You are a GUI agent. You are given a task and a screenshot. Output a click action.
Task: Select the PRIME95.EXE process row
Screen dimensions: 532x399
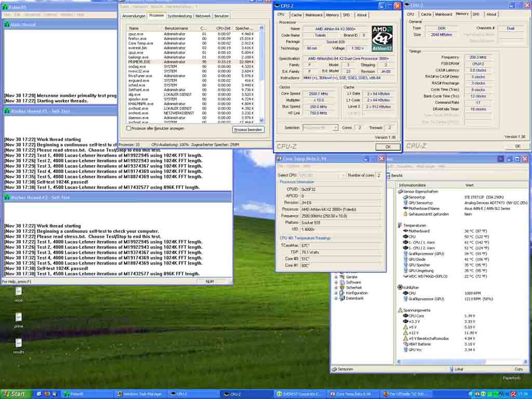(x=192, y=62)
